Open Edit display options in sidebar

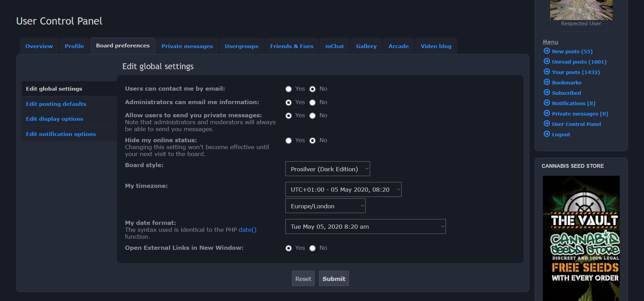(55, 119)
